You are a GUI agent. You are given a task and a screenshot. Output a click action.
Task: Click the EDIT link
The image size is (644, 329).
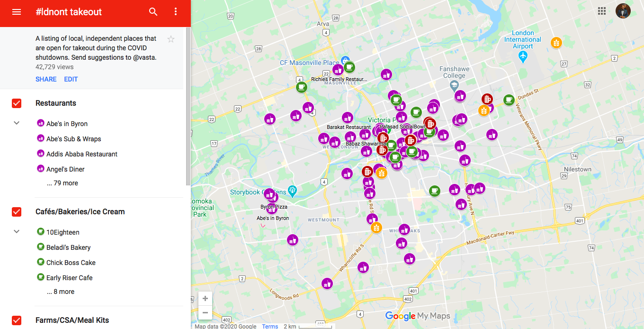[71, 79]
